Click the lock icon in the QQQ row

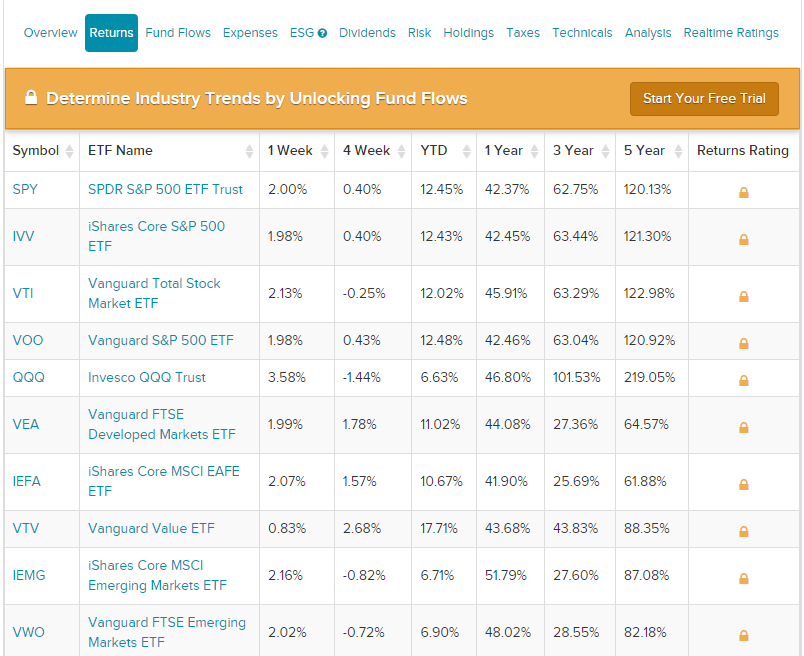pos(743,380)
